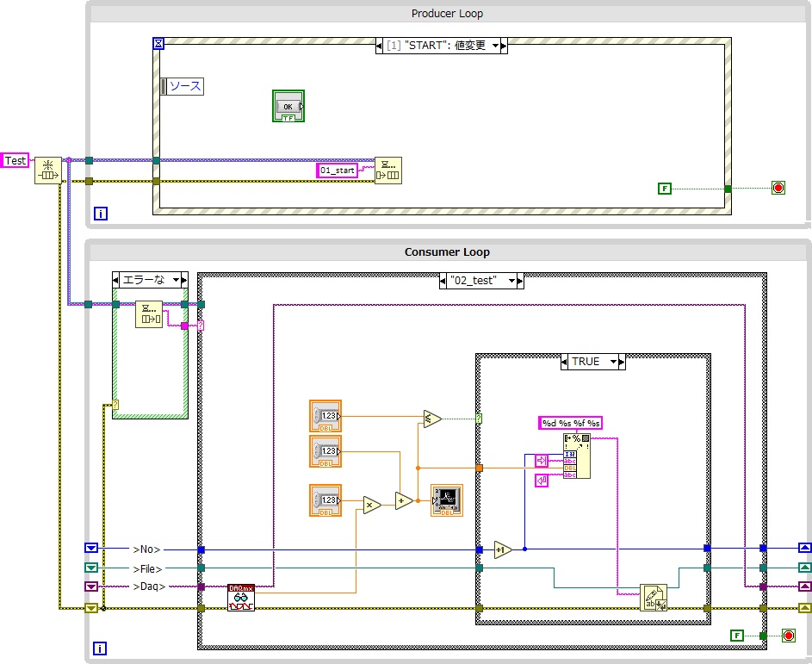This screenshot has height=664, width=812.
Task: Select the Increment (+1) function
Action: (x=504, y=548)
